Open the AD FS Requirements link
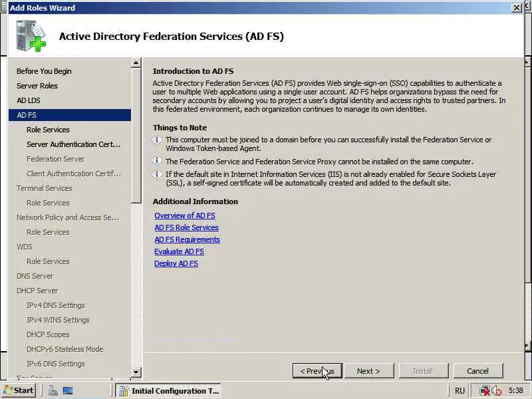The image size is (532, 399). pos(188,239)
